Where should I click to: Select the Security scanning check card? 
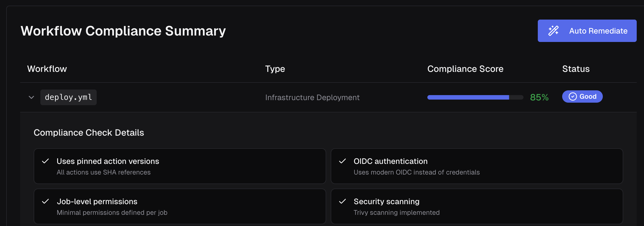point(476,206)
